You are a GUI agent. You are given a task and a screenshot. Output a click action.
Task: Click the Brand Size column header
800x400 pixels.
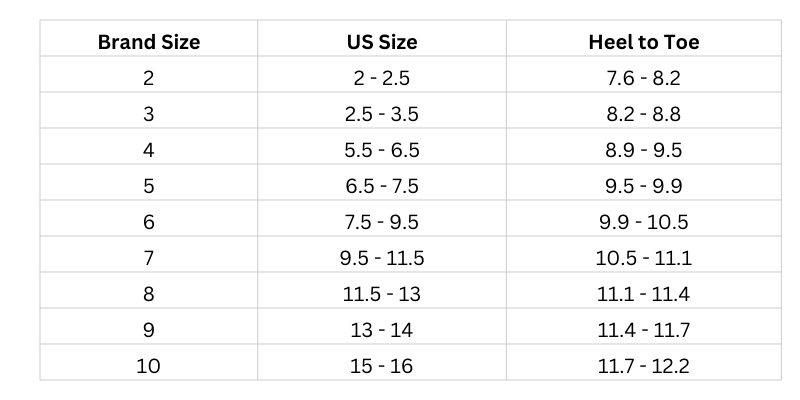coord(148,38)
